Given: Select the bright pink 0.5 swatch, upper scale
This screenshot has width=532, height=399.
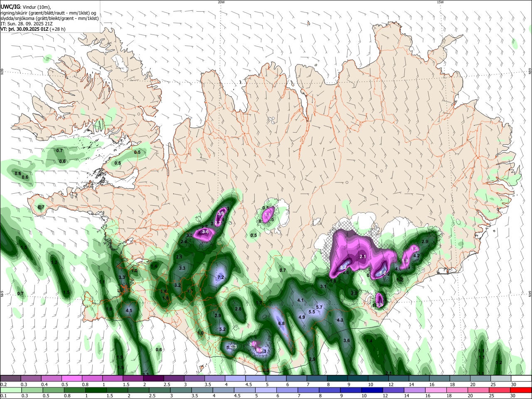Looking at the screenshot, I should (71, 379).
